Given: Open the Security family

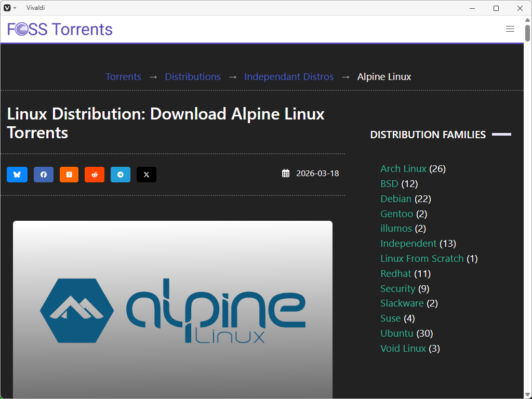Looking at the screenshot, I should [397, 288].
